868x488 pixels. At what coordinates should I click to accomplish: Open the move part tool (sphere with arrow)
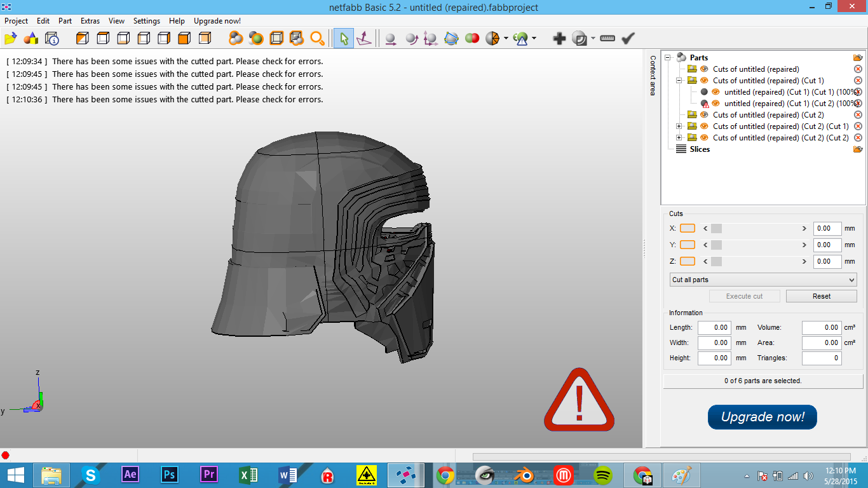click(391, 39)
